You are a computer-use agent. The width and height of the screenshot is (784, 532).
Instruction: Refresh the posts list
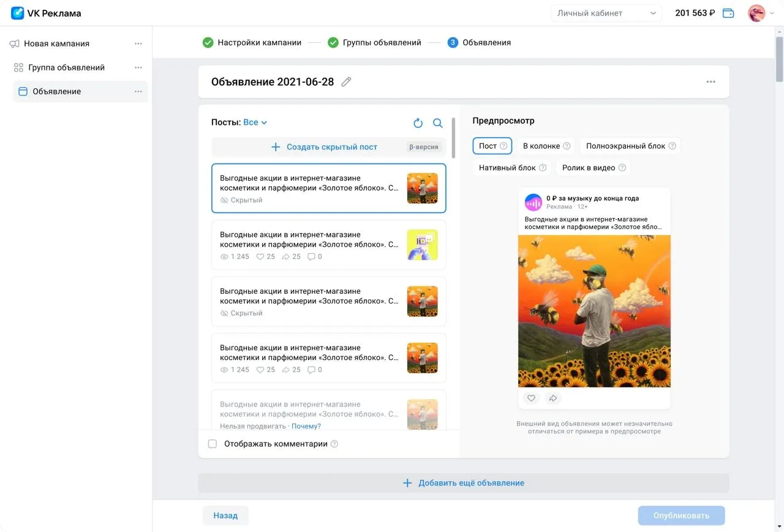418,123
